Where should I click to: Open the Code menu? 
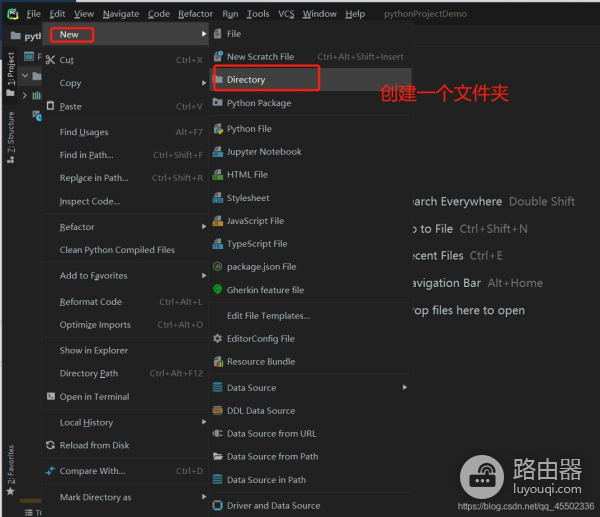click(x=159, y=14)
